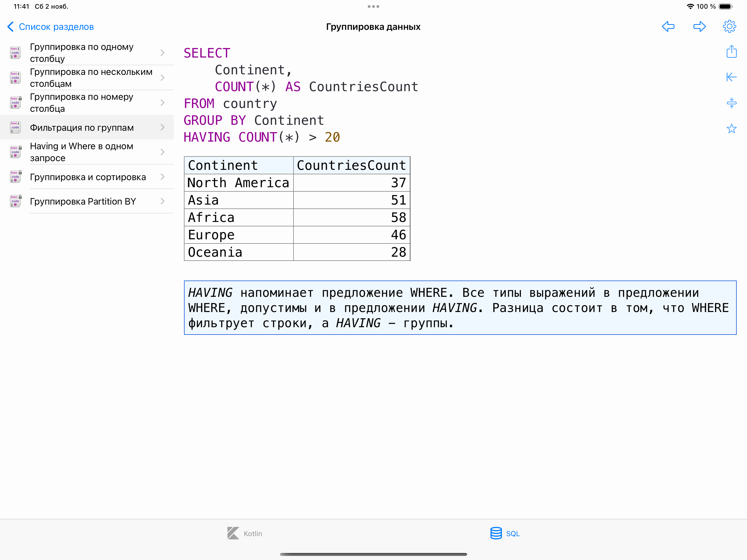Image resolution: width=747 pixels, height=560 pixels.
Task: Open Группировка по одному столбцу lesson
Action: [x=87, y=53]
